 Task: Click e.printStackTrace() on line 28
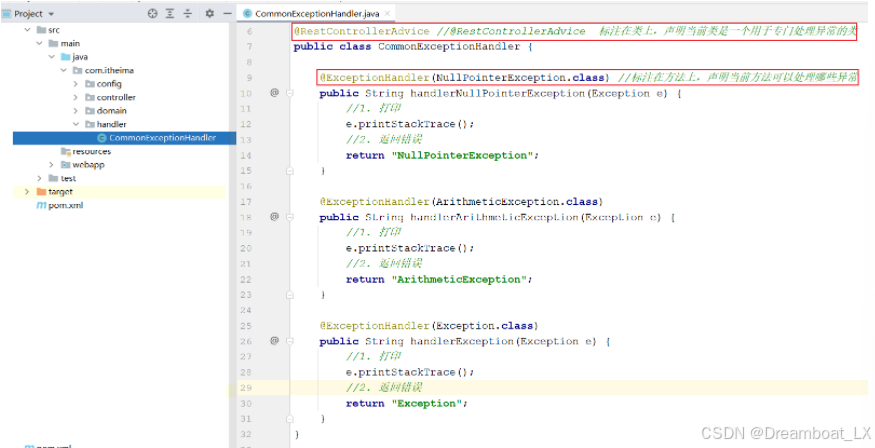pyautogui.click(x=410, y=372)
